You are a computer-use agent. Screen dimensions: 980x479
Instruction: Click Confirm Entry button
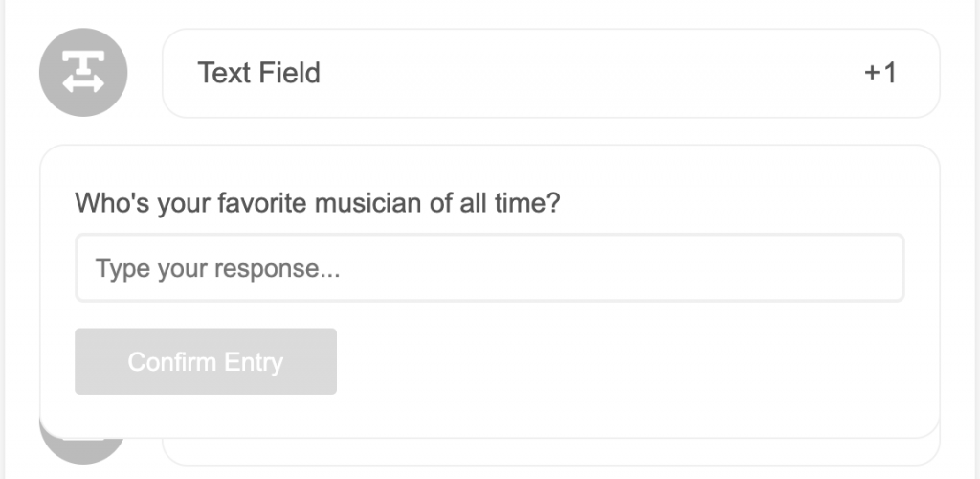[x=206, y=361]
